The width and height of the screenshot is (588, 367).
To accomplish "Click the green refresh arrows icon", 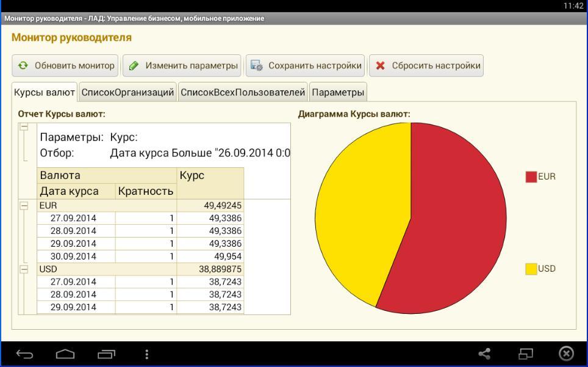I will point(23,66).
